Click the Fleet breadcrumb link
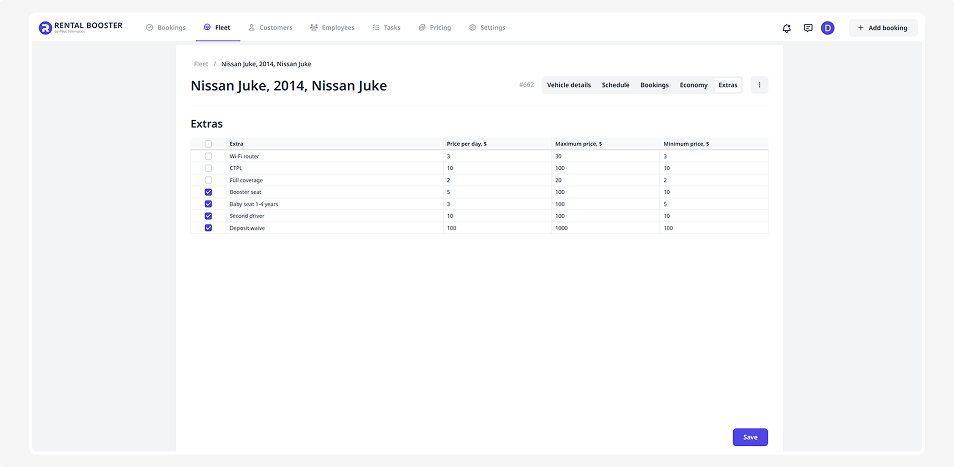 point(201,64)
